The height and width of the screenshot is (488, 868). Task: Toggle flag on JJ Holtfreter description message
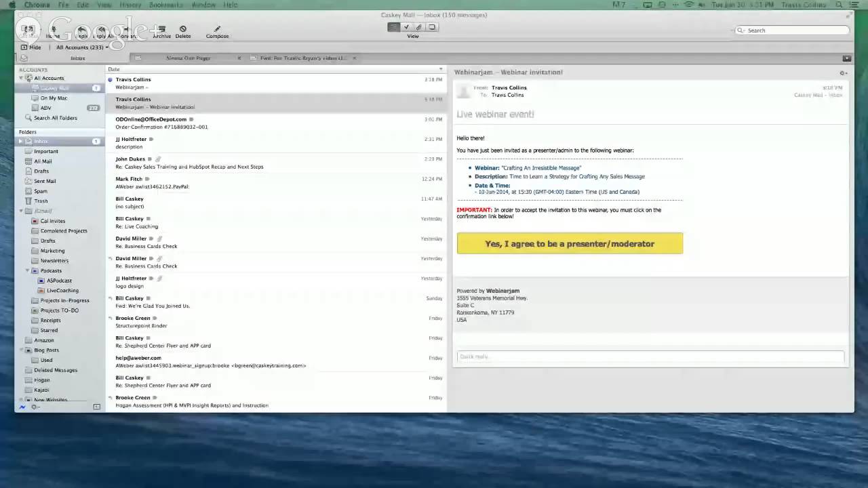[x=151, y=139]
